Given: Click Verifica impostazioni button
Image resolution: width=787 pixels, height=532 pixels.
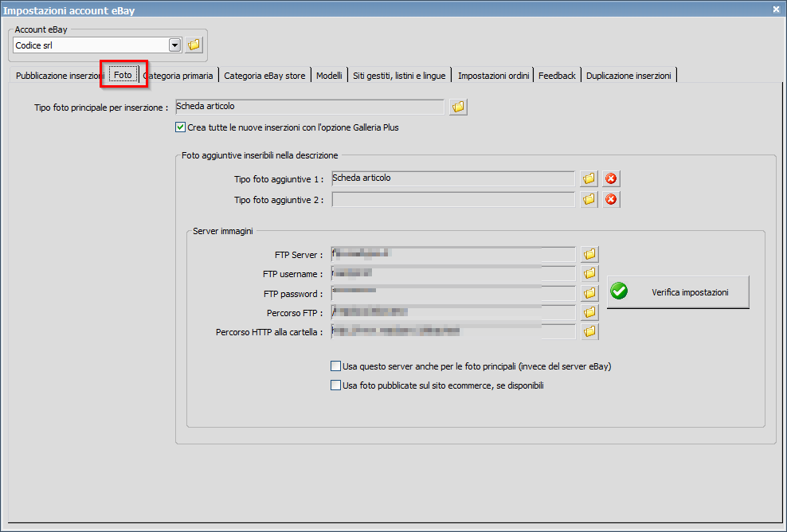Looking at the screenshot, I should [x=678, y=292].
